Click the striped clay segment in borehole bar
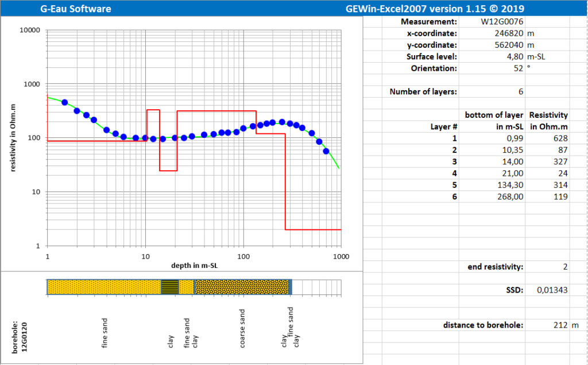The height and width of the screenshot is (365, 588). pyautogui.click(x=169, y=287)
